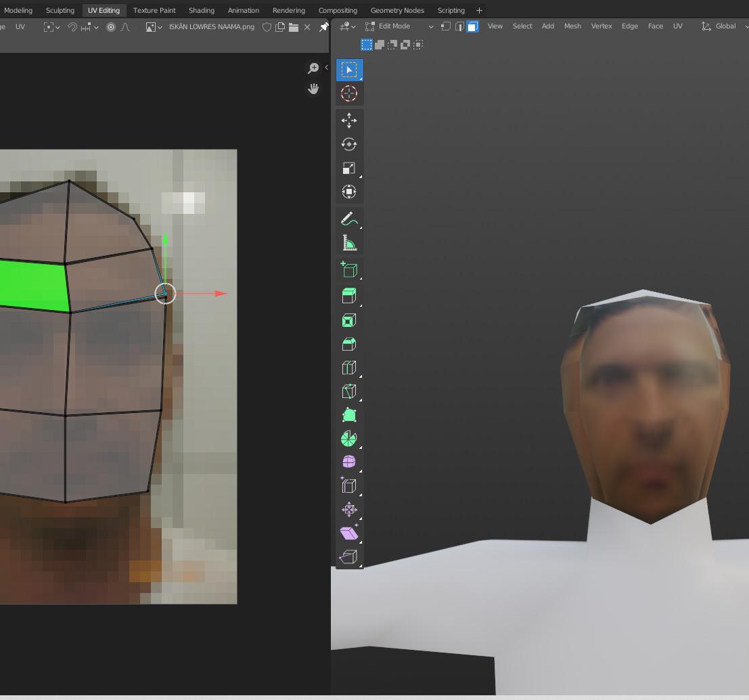749x700 pixels.
Task: Choose the Annotate pencil tool
Action: (x=349, y=219)
